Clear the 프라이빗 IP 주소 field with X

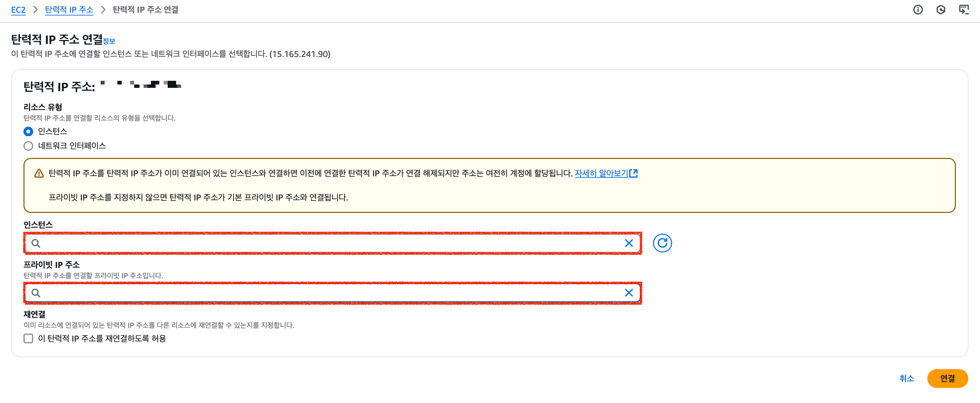point(629,292)
